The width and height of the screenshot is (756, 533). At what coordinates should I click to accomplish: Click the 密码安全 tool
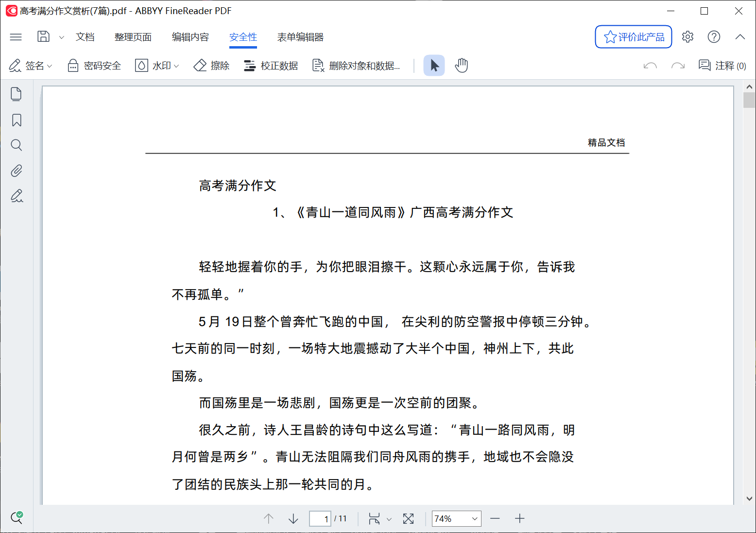(x=94, y=66)
